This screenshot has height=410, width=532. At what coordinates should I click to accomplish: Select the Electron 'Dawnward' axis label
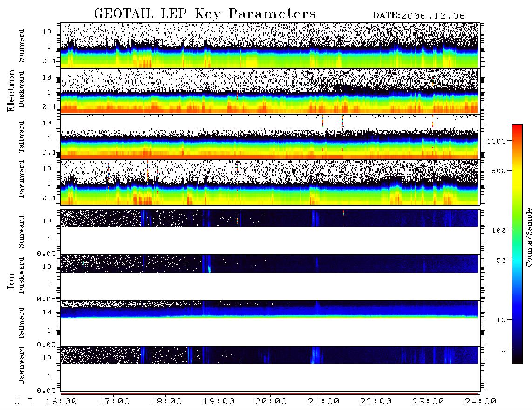[x=21, y=179]
